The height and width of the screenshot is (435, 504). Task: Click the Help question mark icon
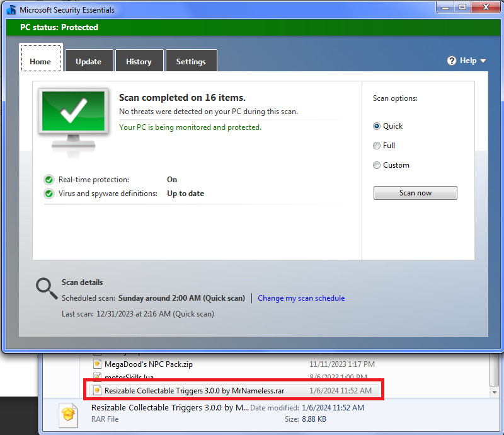(451, 61)
